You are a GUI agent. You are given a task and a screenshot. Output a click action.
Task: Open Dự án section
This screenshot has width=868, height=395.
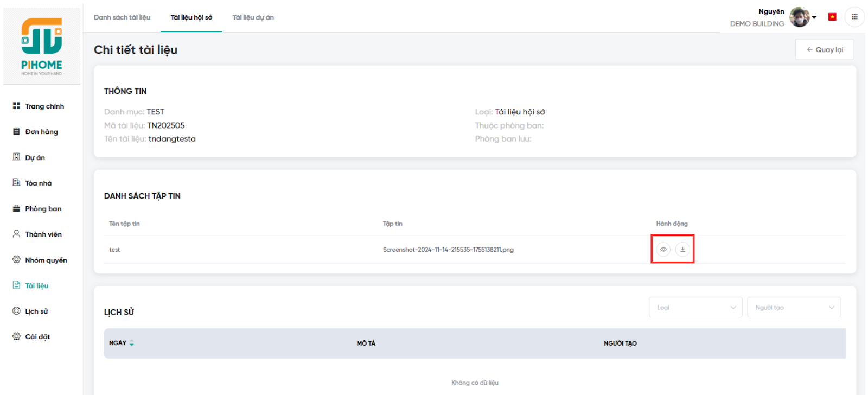pyautogui.click(x=35, y=158)
